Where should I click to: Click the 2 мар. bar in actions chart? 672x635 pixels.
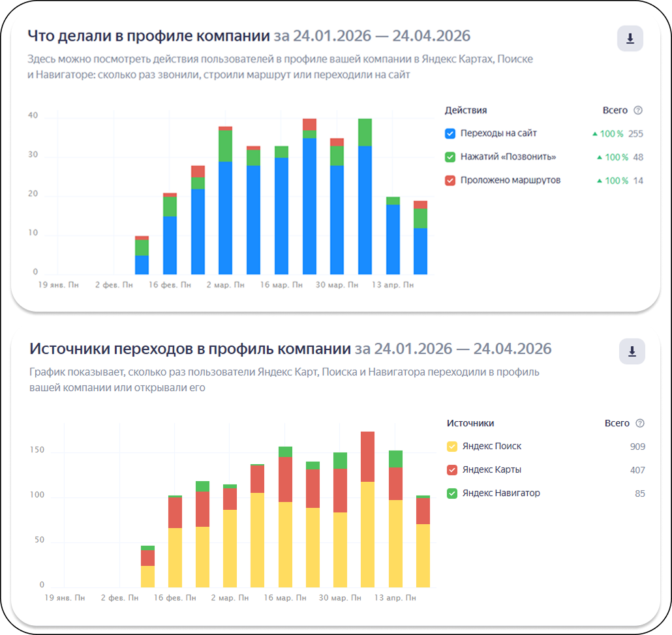pyautogui.click(x=226, y=200)
